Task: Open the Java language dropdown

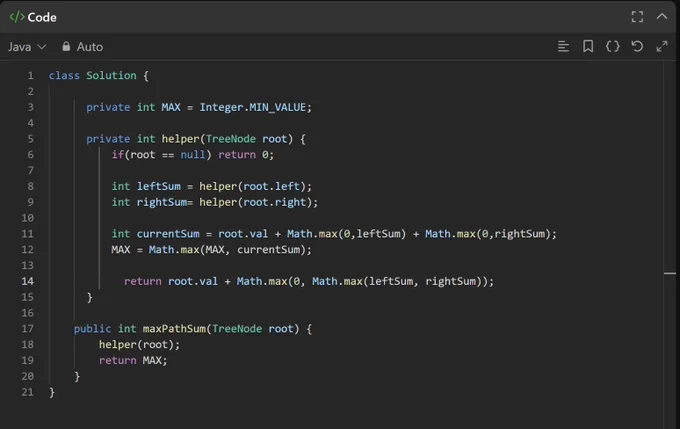Action: (27, 47)
